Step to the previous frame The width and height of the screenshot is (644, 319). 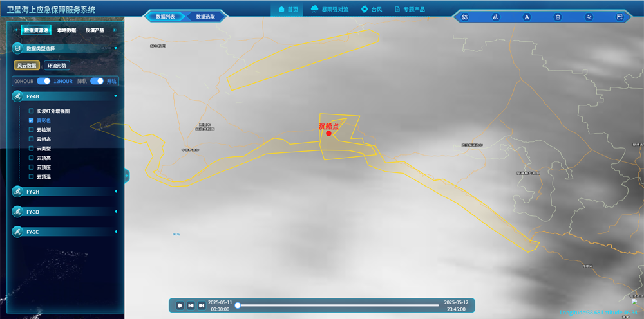tap(191, 305)
